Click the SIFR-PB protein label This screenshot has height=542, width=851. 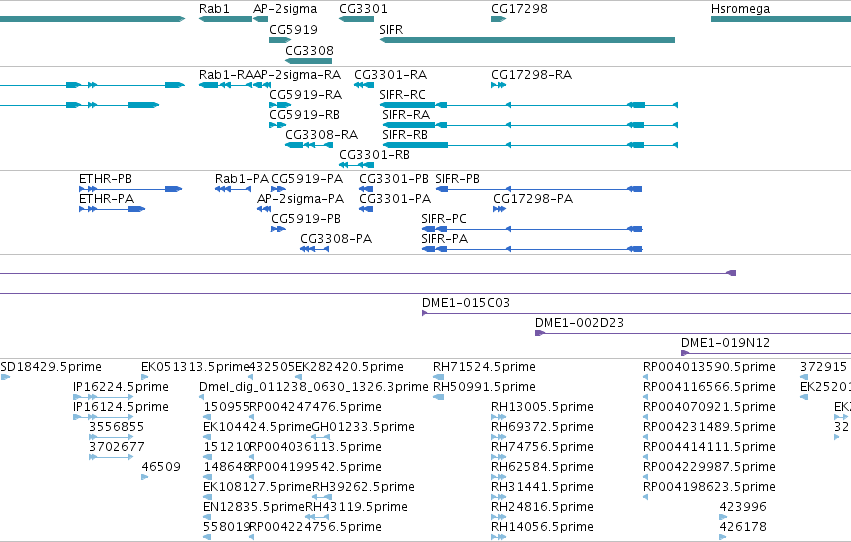458,179
